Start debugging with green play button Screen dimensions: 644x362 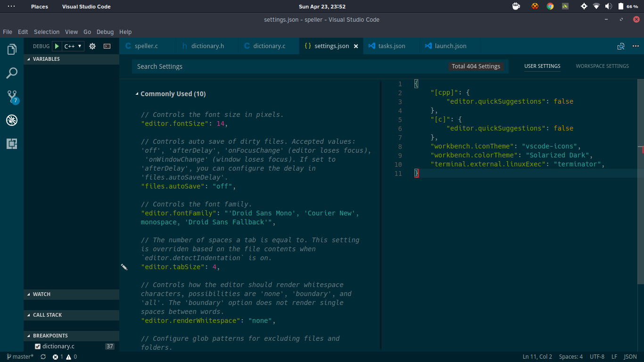[57, 46]
